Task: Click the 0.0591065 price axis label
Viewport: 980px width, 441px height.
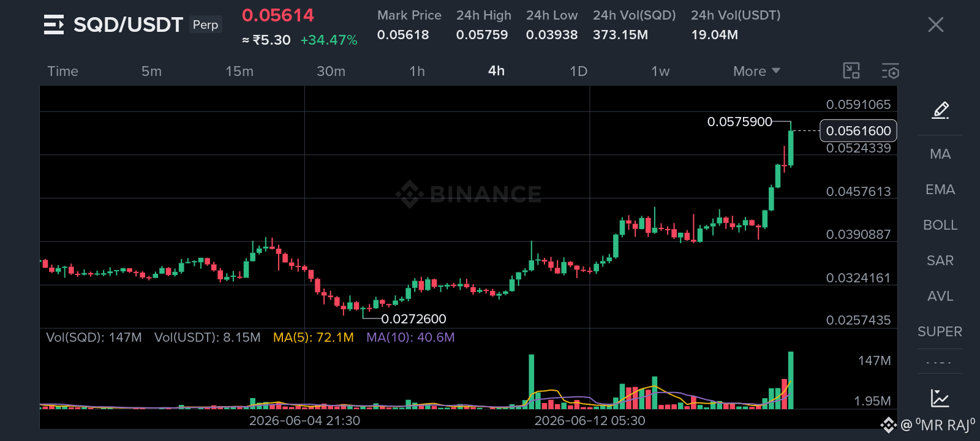Action: click(858, 105)
